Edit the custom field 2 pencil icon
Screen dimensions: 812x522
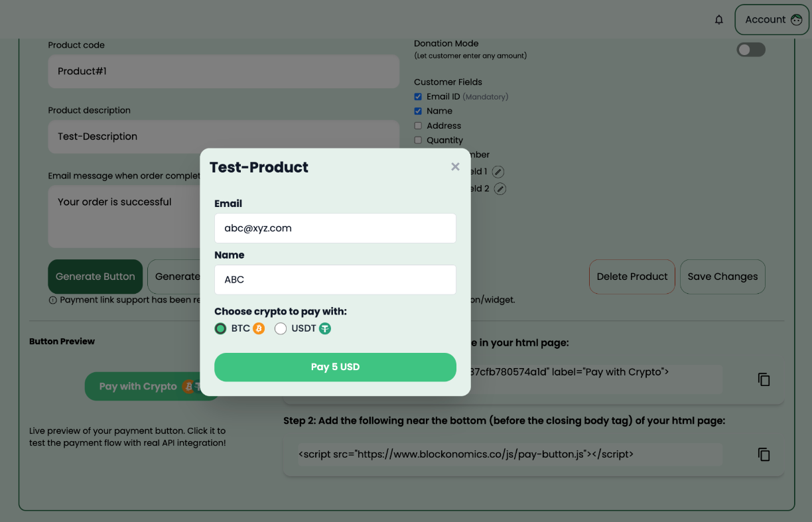500,189
